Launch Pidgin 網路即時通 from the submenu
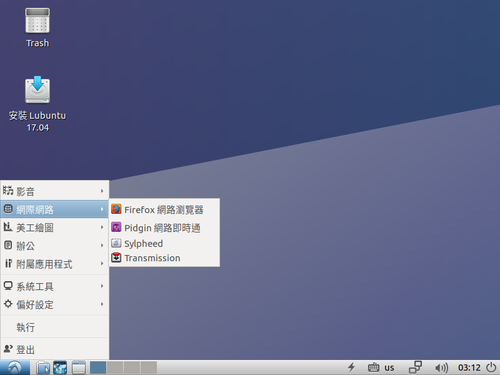This screenshot has height=375, width=500. (x=164, y=228)
